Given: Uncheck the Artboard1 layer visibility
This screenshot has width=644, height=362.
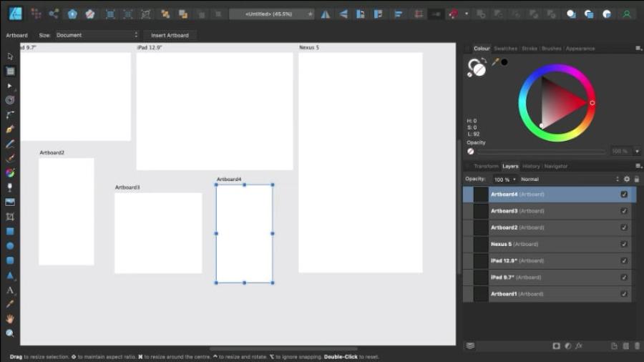Looking at the screenshot, I should 624,294.
